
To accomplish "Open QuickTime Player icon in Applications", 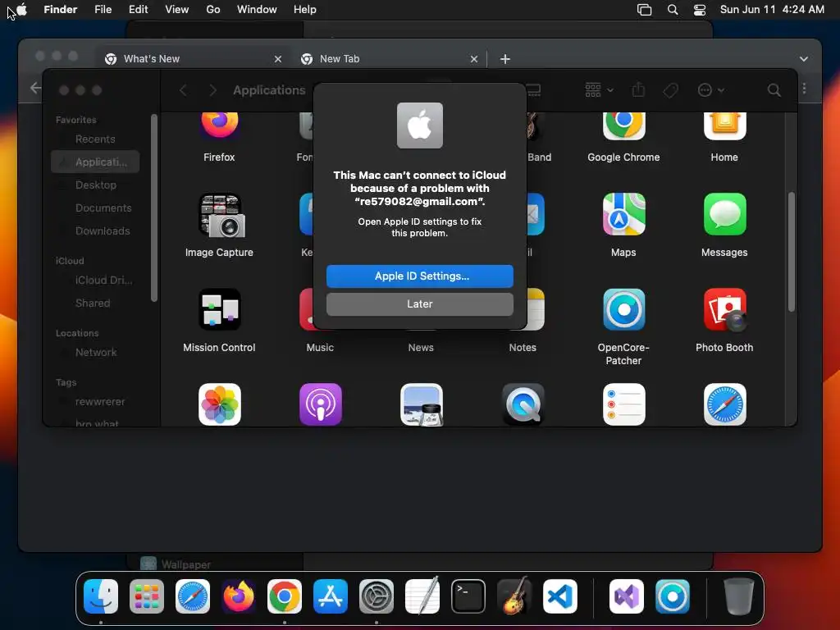I will [x=523, y=404].
